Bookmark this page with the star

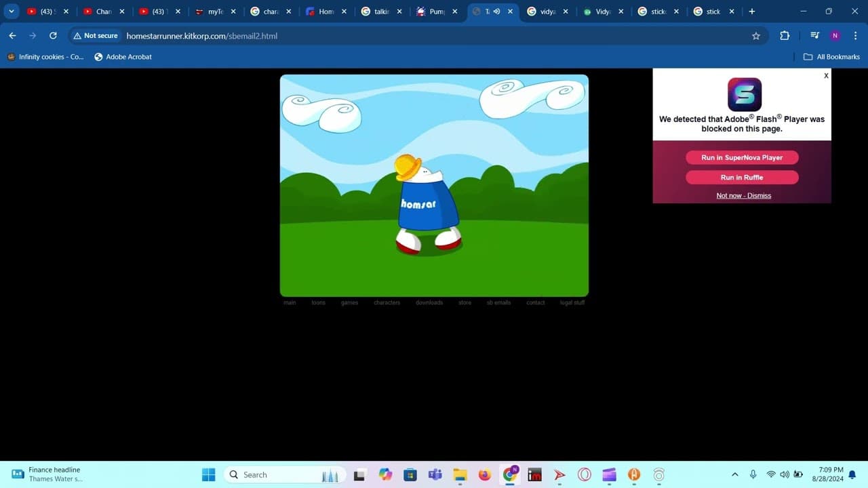pyautogui.click(x=756, y=36)
